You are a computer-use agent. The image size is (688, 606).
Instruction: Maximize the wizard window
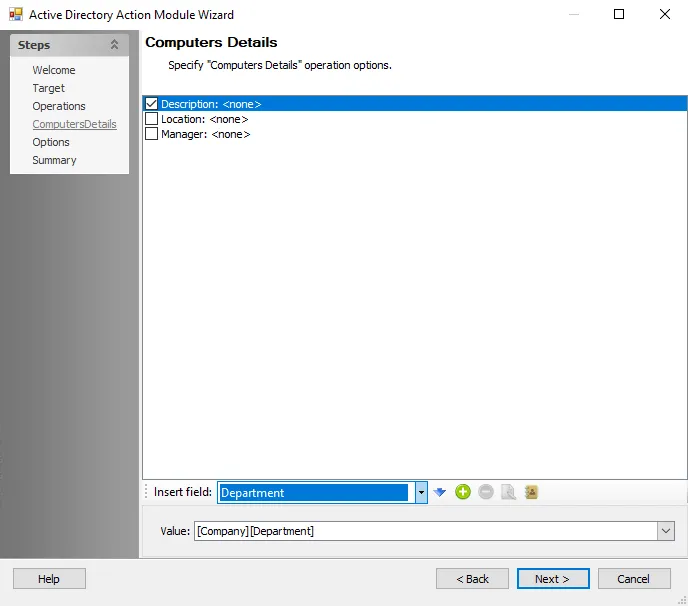coord(619,14)
